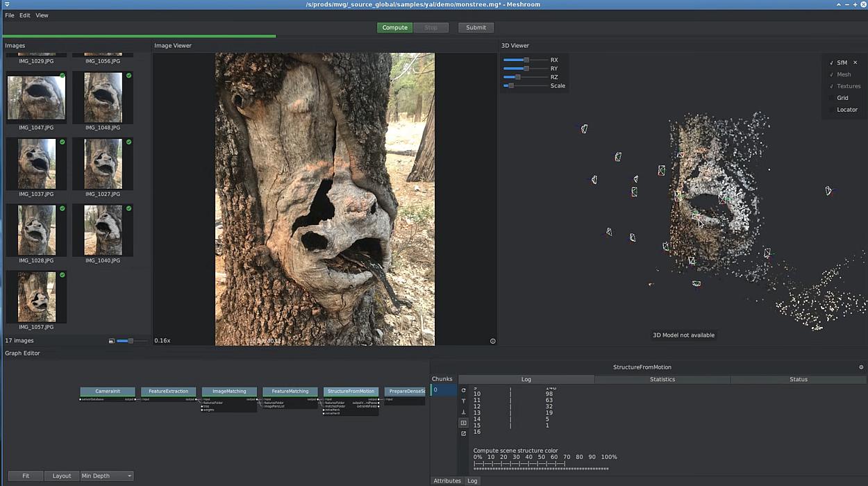Click the Stop button
The height and width of the screenshot is (486, 868).
[431, 28]
